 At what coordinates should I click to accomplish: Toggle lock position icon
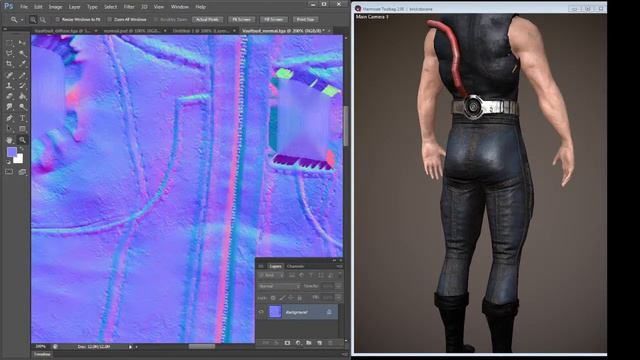point(291,298)
